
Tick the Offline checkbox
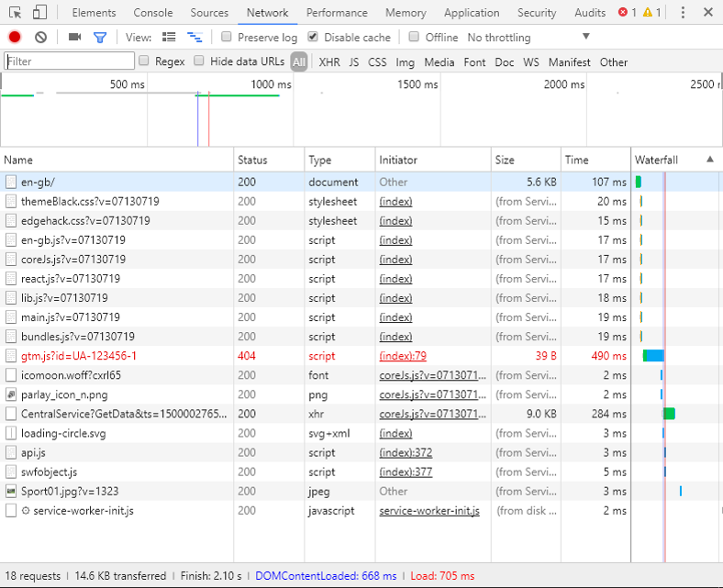click(x=415, y=38)
